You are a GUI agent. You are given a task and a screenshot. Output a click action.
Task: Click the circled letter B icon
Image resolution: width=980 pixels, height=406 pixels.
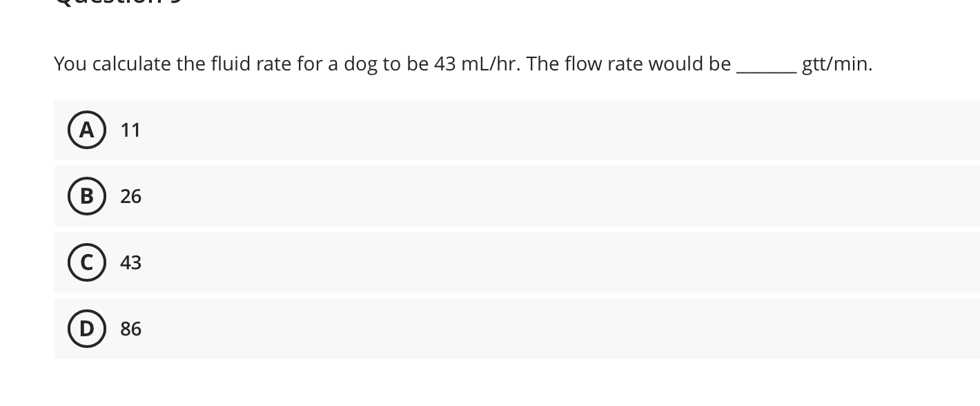tap(87, 196)
